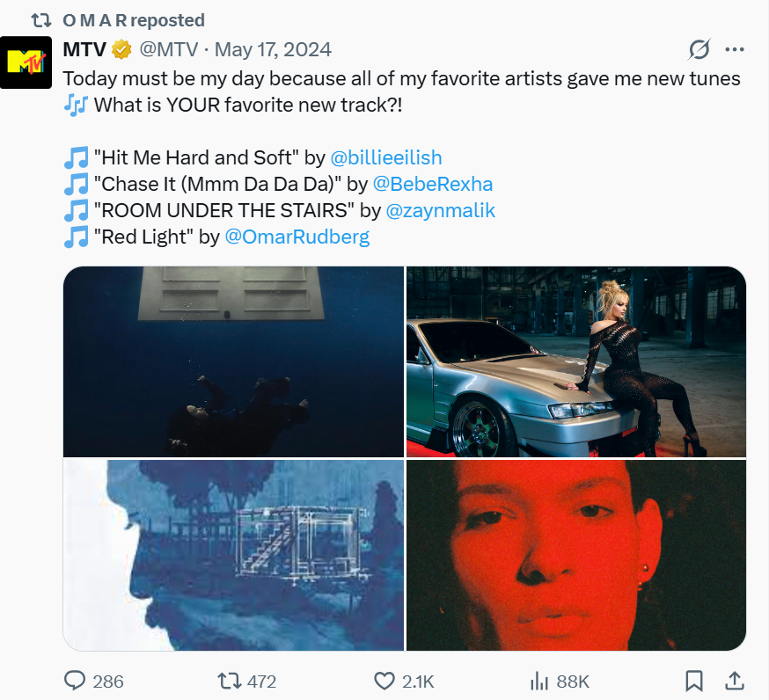The width and height of the screenshot is (769, 700).
Task: Open the silver car photo
Action: click(575, 361)
